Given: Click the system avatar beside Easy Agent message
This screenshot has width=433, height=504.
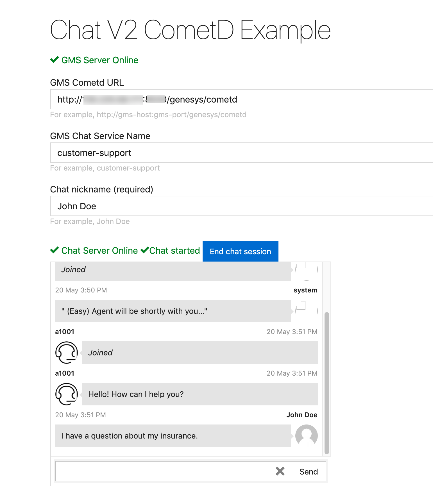Looking at the screenshot, I should (x=307, y=311).
